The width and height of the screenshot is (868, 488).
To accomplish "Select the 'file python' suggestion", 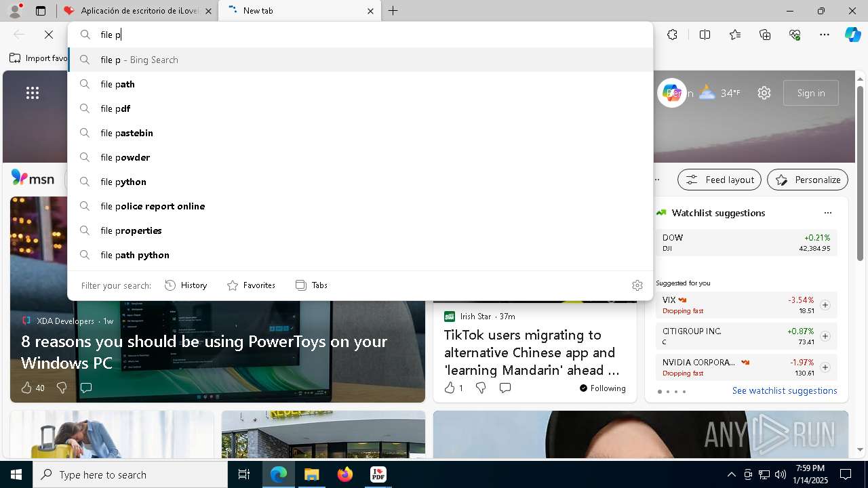I will [361, 182].
